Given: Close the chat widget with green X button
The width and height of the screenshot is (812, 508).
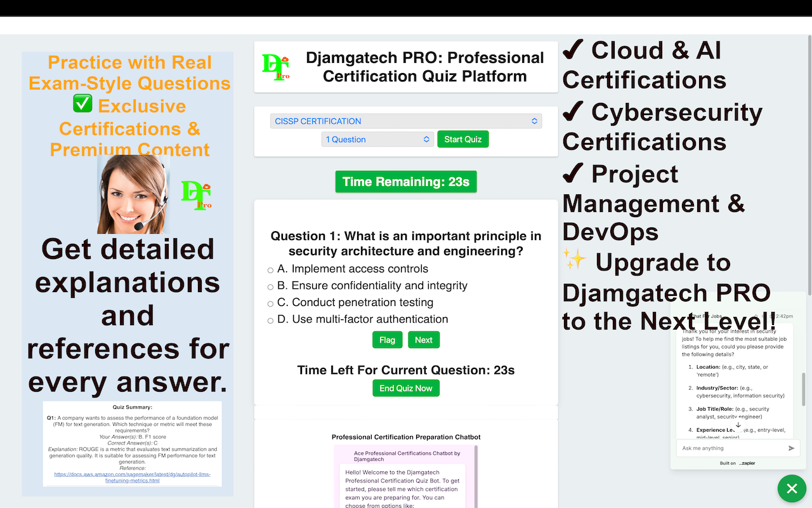Looking at the screenshot, I should (x=792, y=488).
